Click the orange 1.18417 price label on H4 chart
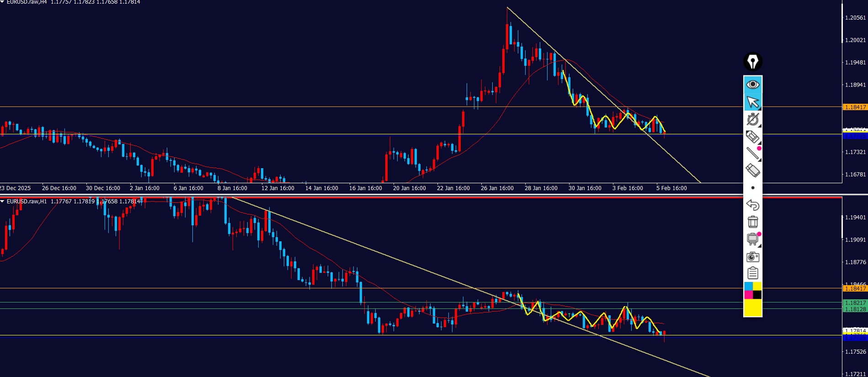Viewport: 868px width, 377px height. pyautogui.click(x=855, y=107)
